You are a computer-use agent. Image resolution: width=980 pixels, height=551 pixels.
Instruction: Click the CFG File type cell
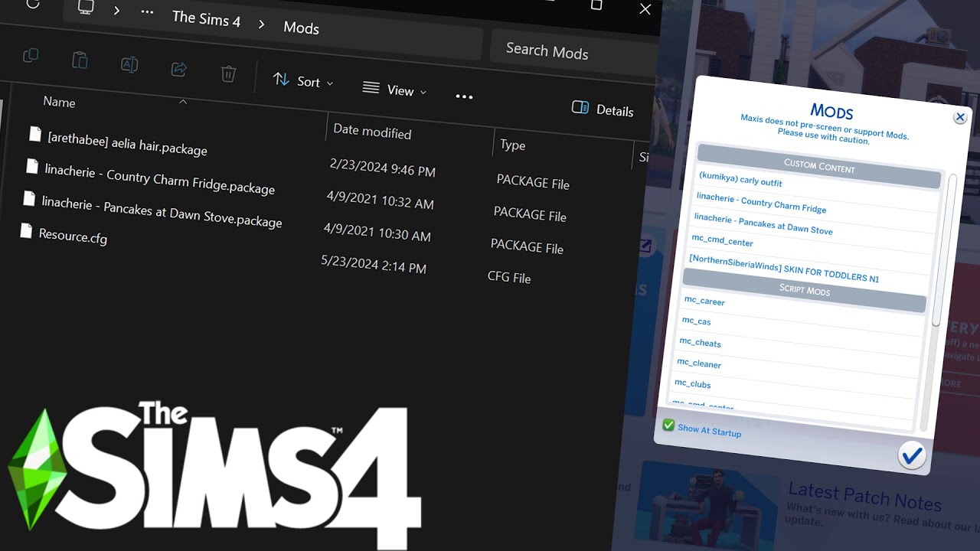[x=509, y=277]
